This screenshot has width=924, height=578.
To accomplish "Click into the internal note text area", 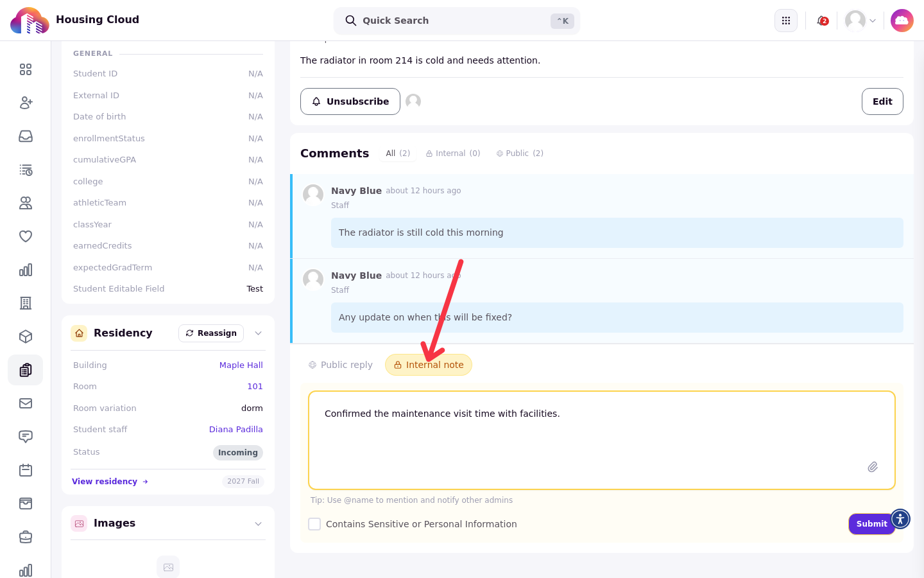I will (x=602, y=441).
